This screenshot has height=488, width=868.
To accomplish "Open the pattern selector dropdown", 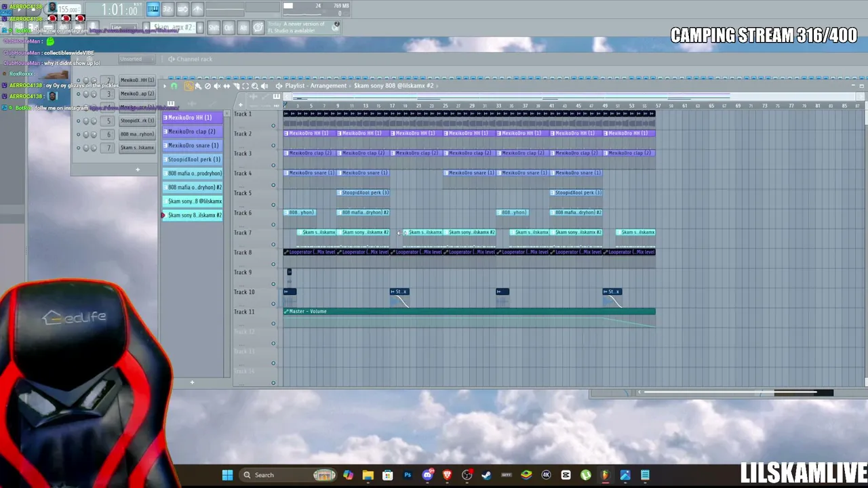I will coord(172,28).
